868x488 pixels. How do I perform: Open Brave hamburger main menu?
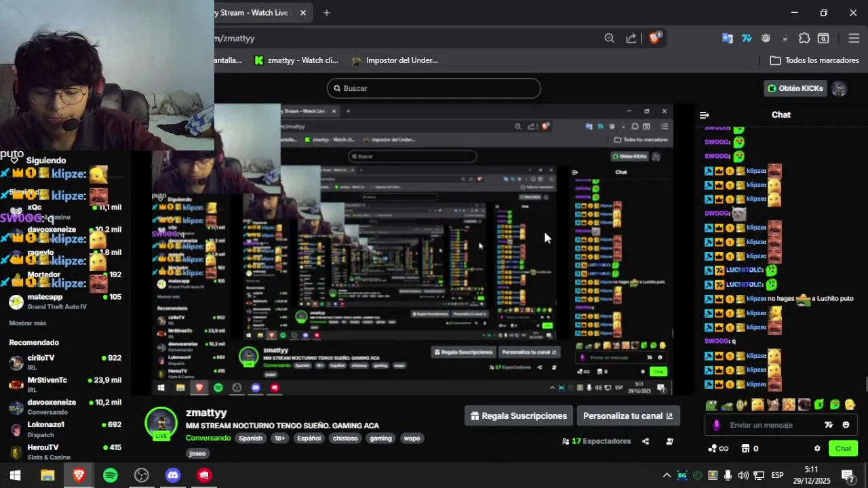pyautogui.click(x=854, y=38)
